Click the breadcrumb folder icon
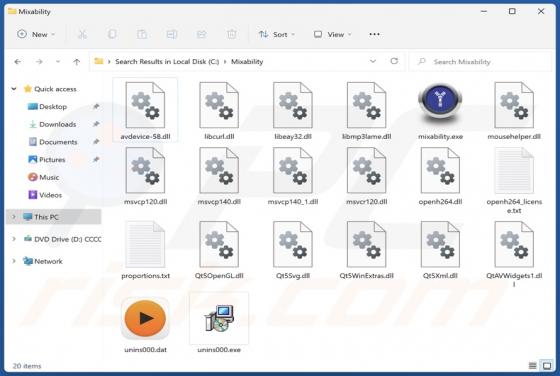The image size is (560, 376). [99, 61]
